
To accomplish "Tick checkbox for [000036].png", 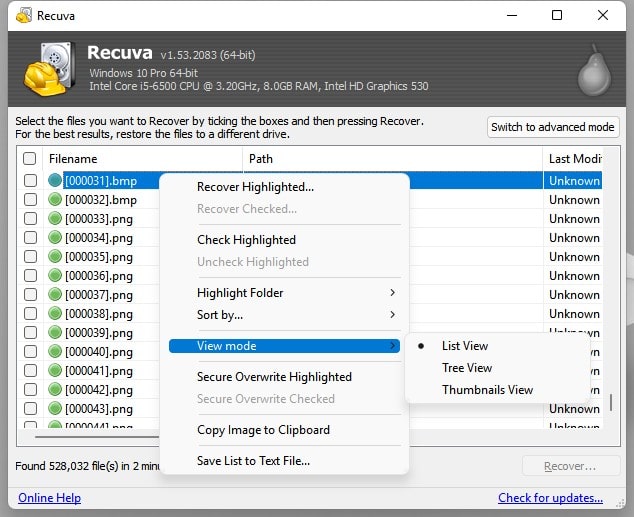I will (30, 275).
